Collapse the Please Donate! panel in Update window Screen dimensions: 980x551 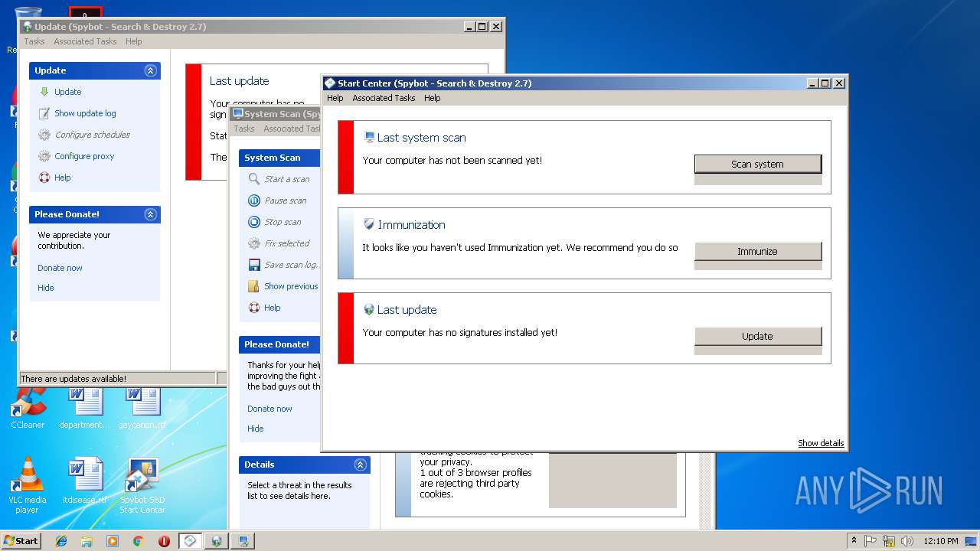coord(150,214)
